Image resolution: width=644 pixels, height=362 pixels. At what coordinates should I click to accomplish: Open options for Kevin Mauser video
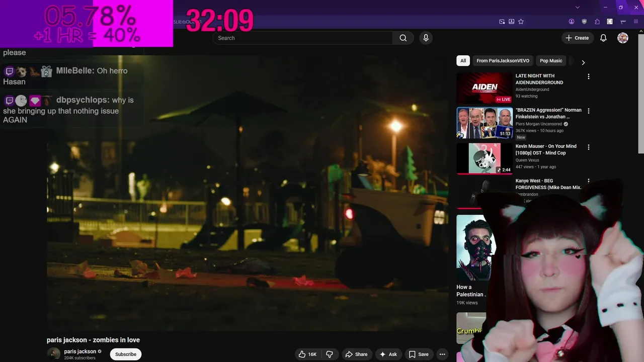(x=589, y=147)
